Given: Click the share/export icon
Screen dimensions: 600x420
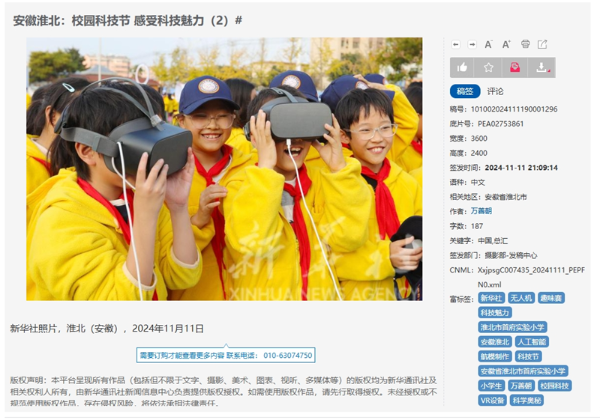Looking at the screenshot, I should tap(543, 44).
